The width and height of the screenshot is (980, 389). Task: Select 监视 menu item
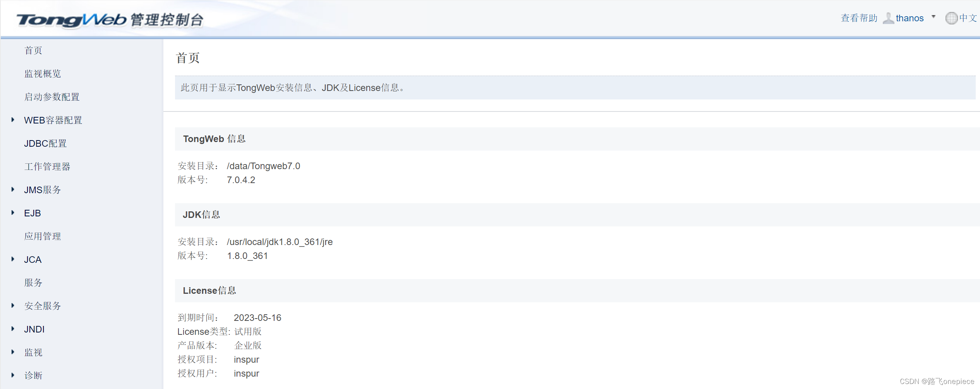pos(33,353)
